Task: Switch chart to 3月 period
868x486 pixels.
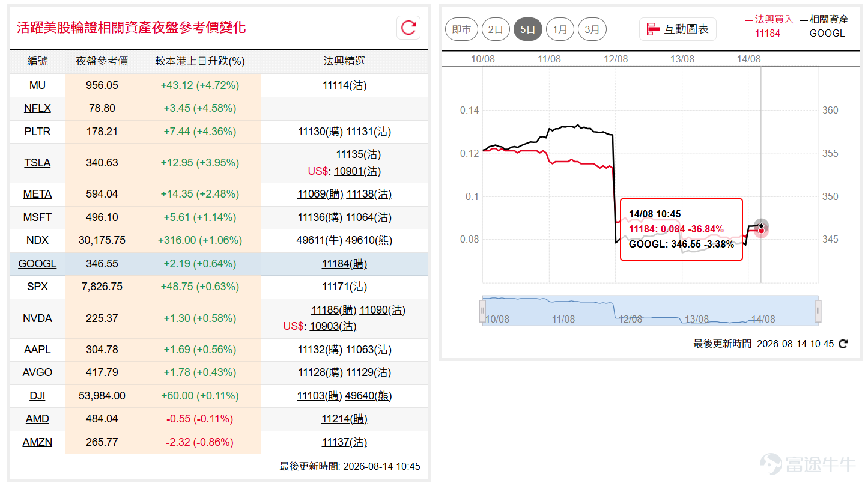Action: coord(592,29)
